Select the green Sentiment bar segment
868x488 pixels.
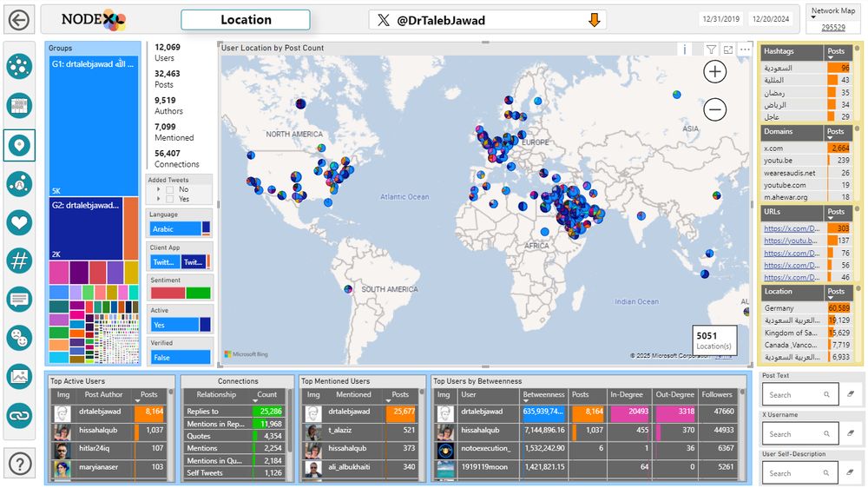pos(198,293)
